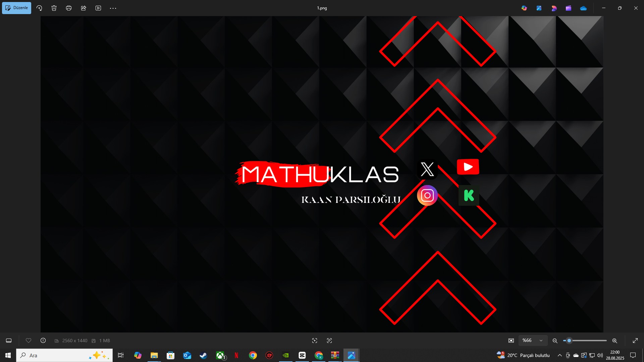Click the Windows Start button
This screenshot has width=644, height=362.
(x=8, y=355)
